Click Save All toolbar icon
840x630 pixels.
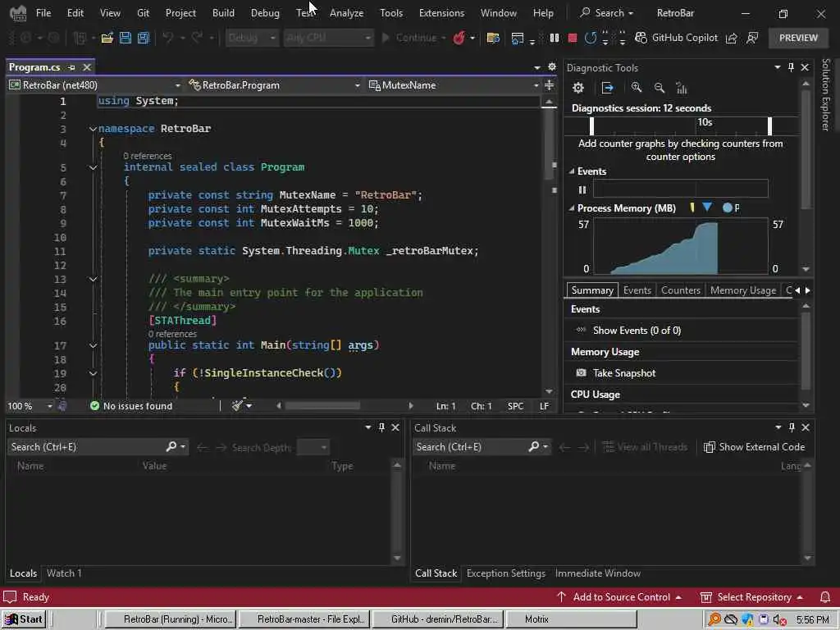point(143,38)
